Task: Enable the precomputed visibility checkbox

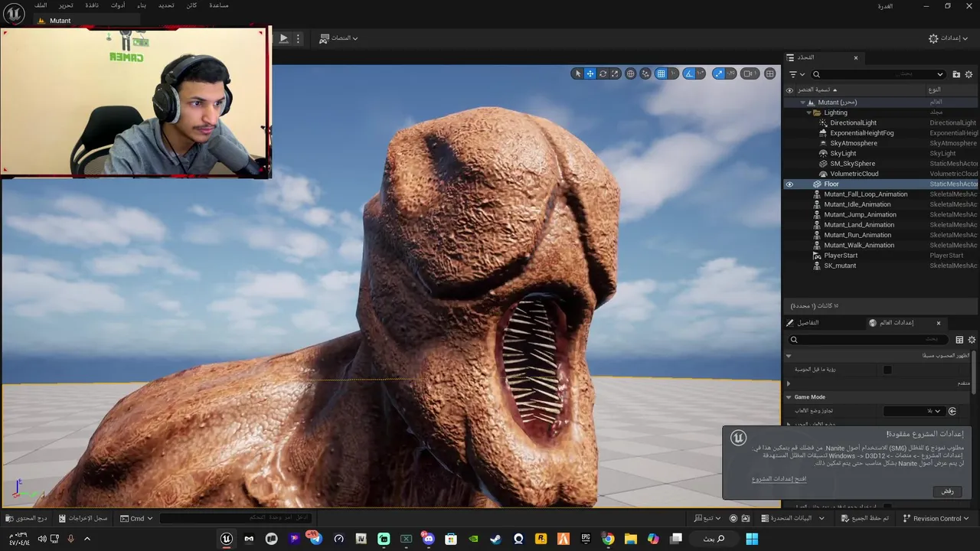Action: click(887, 370)
